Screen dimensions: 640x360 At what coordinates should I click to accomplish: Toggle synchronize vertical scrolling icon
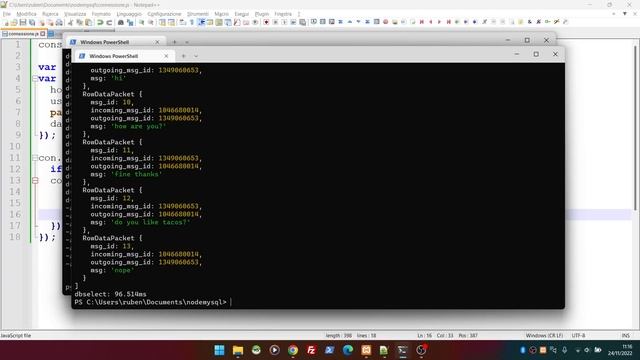162,22
